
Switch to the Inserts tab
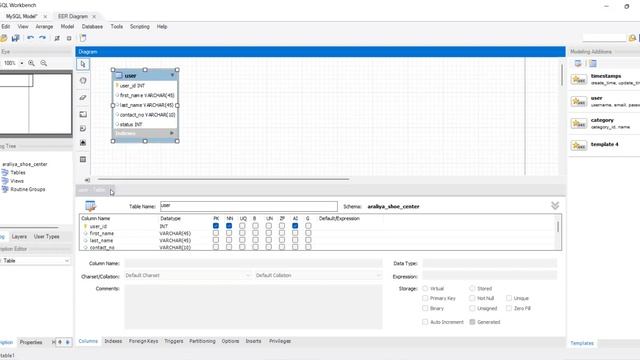click(253, 341)
